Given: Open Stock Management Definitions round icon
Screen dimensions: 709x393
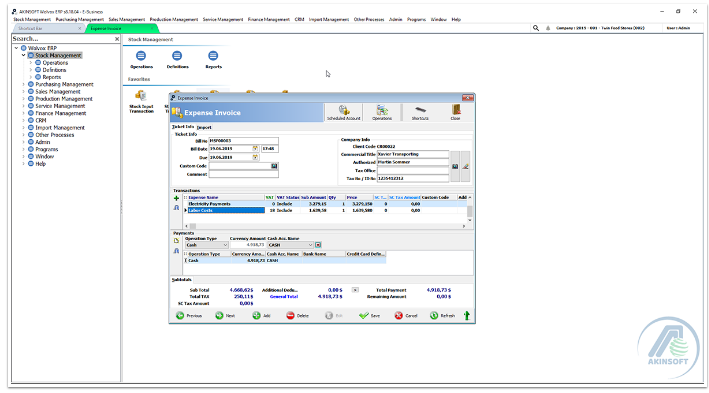Looking at the screenshot, I should pyautogui.click(x=177, y=56).
